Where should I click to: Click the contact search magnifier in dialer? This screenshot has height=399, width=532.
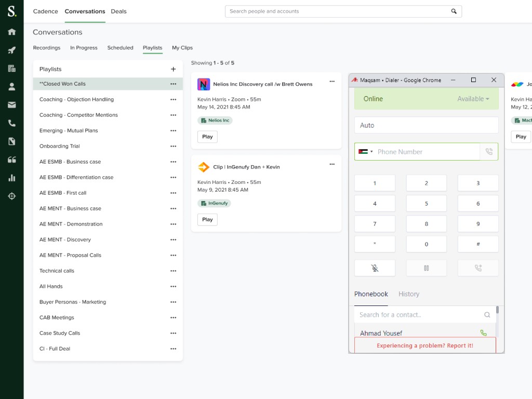pos(487,315)
